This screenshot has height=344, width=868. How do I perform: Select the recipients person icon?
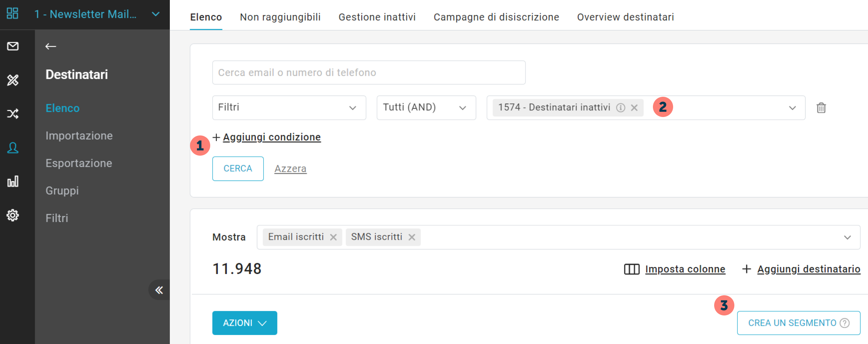coord(13,148)
